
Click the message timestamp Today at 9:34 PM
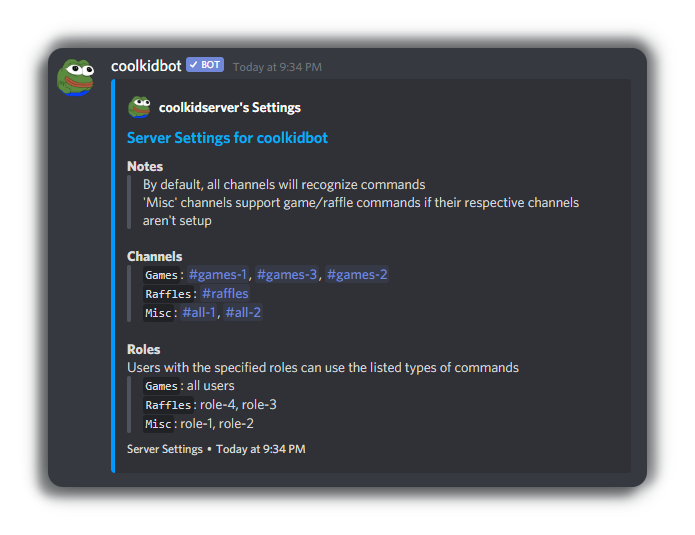point(277,67)
